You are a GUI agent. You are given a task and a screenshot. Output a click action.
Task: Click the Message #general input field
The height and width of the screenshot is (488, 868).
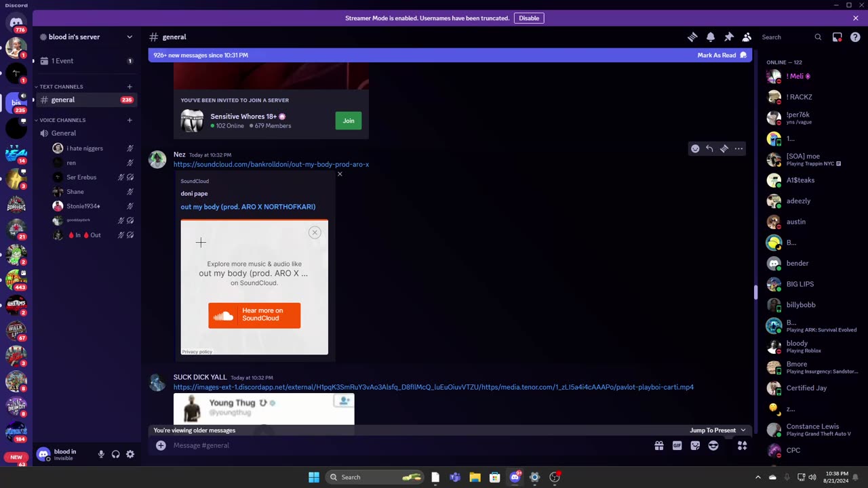[x=407, y=445]
